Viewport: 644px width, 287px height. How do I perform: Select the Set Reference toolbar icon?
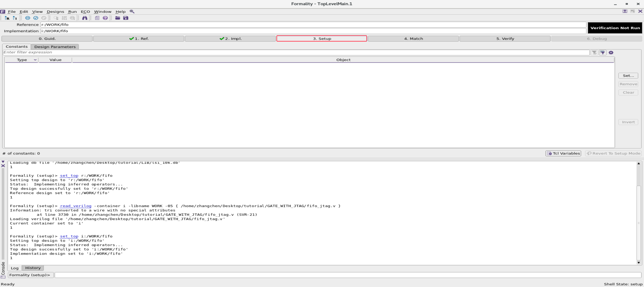coord(7,18)
